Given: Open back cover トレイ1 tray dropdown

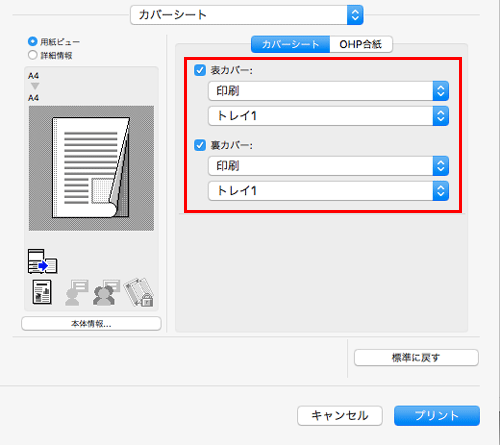Looking at the screenshot, I should pyautogui.click(x=328, y=191).
